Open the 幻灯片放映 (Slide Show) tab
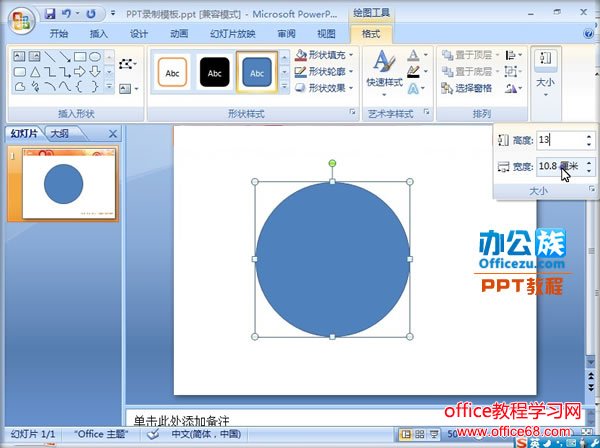The height and width of the screenshot is (448, 600). 233,34
